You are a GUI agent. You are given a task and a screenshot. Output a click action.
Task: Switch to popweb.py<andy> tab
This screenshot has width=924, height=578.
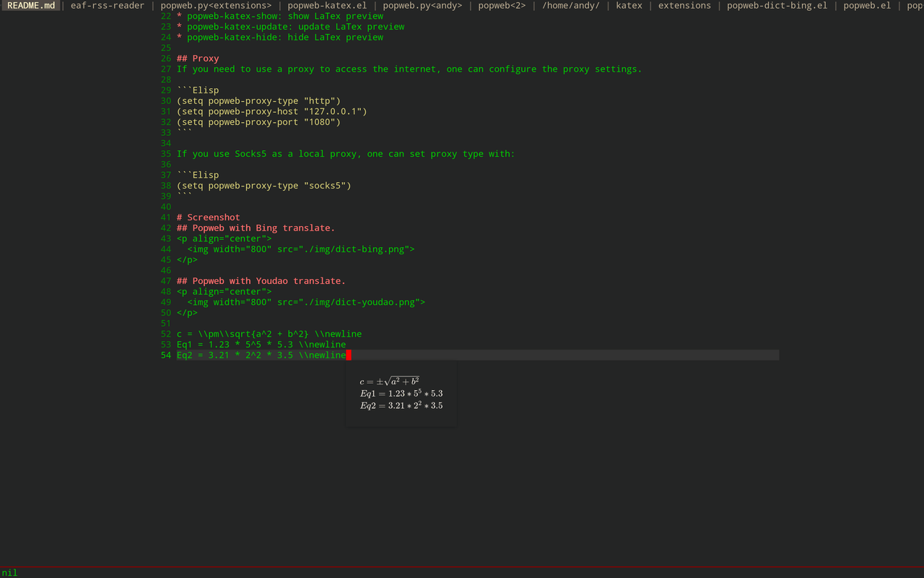tap(422, 5)
